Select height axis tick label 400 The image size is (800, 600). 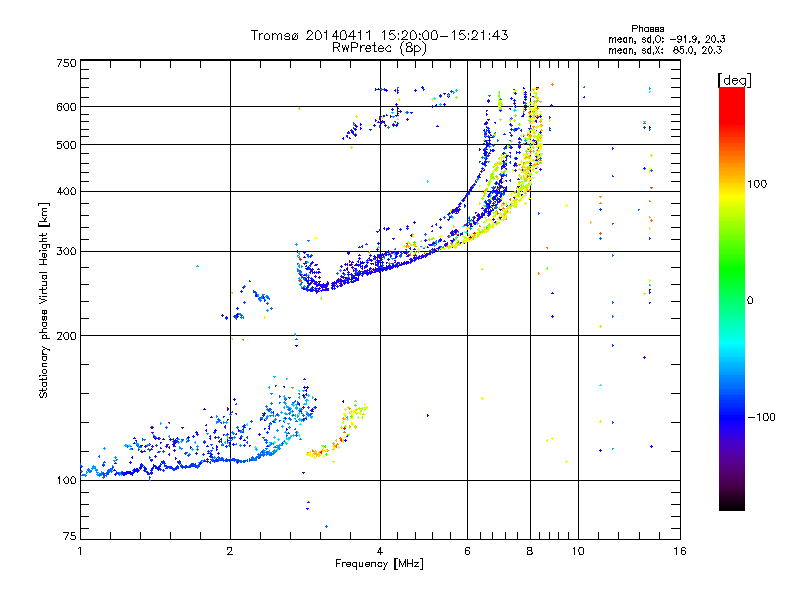tap(66, 192)
